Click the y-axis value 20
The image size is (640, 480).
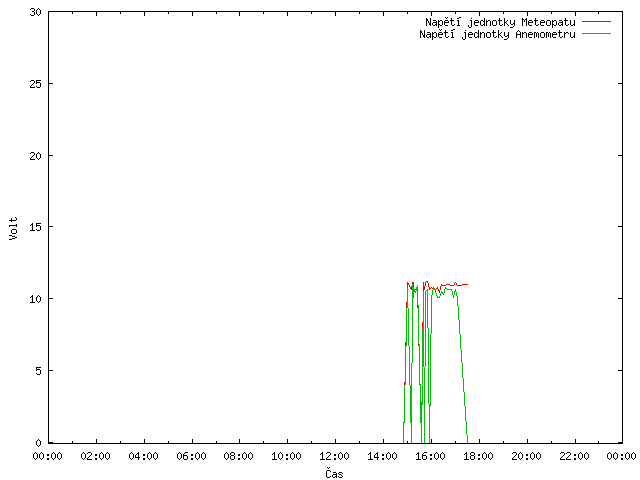(36, 156)
